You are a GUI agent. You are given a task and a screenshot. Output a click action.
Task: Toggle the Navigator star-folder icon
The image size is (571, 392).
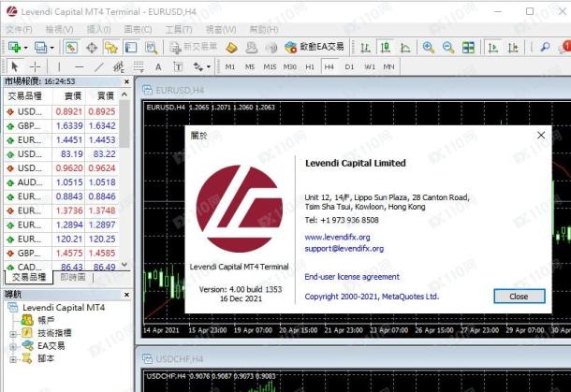click(x=111, y=48)
